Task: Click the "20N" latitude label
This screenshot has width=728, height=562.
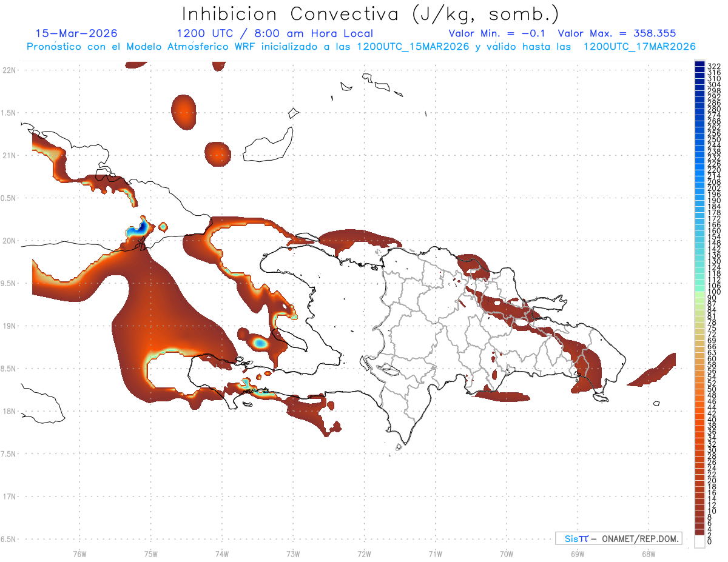Action: click(x=8, y=241)
